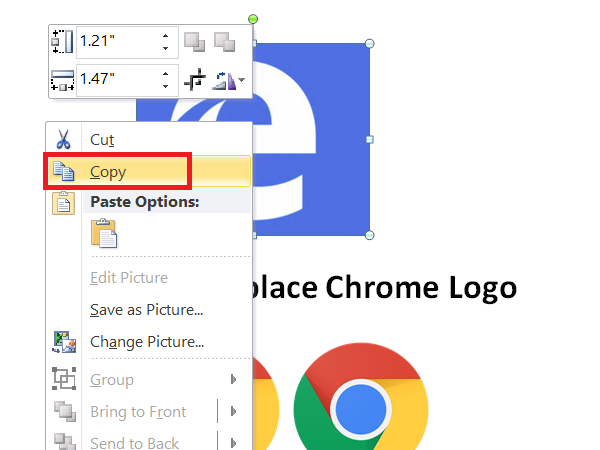Open the Rotate dropdown arrow
This screenshot has height=450, width=600.
[x=241, y=80]
